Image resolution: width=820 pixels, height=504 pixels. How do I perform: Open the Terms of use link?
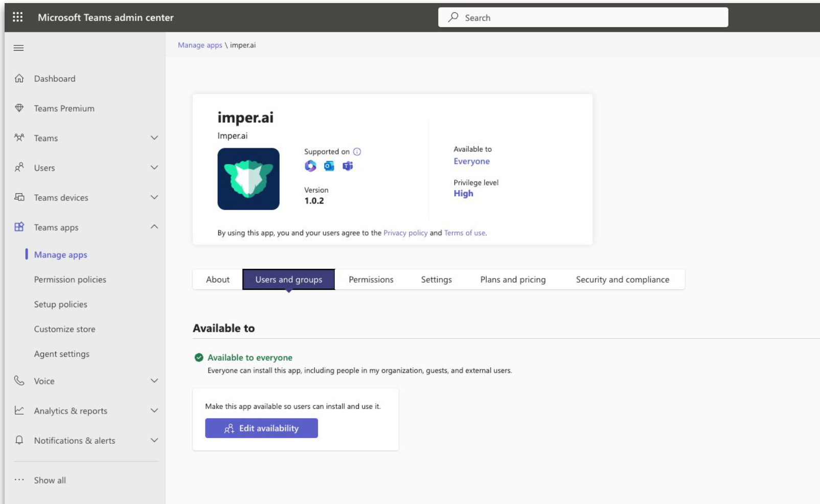click(465, 233)
